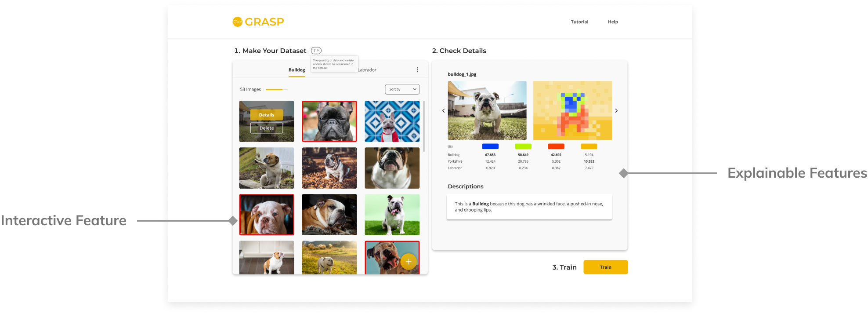Select the white bulldog standing on green grass
This screenshot has height=314, width=868.
(x=392, y=215)
